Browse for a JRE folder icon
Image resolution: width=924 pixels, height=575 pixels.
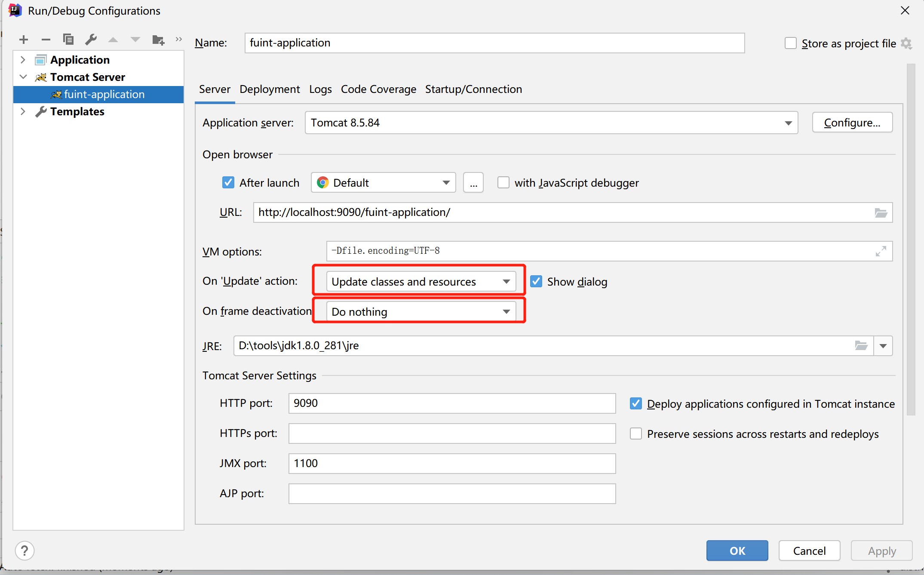[x=861, y=346]
